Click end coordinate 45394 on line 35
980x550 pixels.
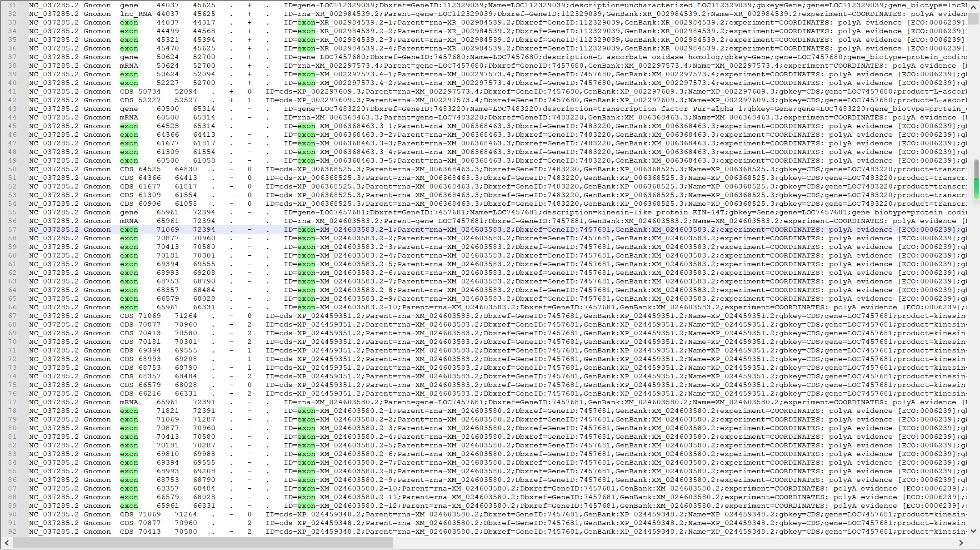click(x=204, y=40)
